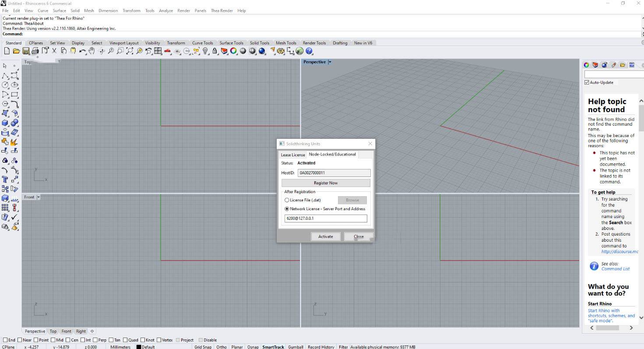This screenshot has width=644, height=349.
Task: Click the Activate button
Action: 325,236
